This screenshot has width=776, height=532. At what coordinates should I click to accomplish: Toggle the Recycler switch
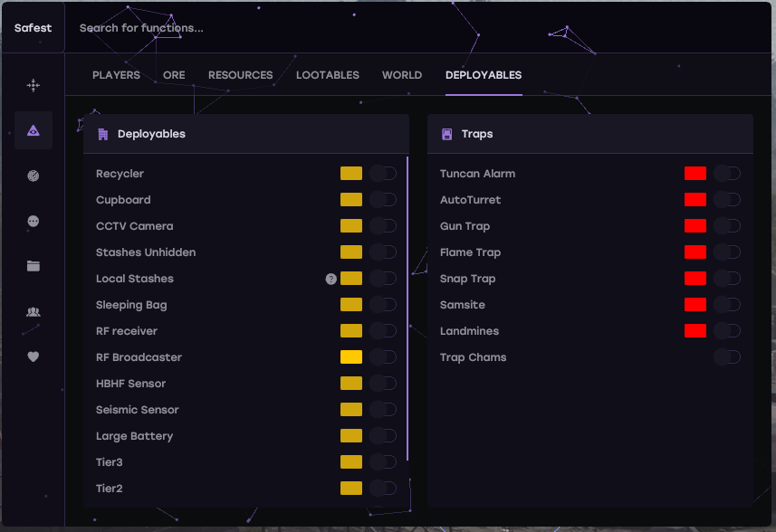[x=383, y=174]
